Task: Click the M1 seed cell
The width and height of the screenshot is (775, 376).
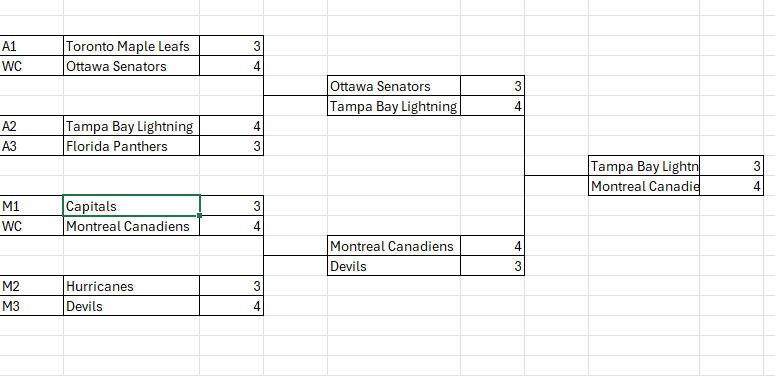Action: coord(32,206)
